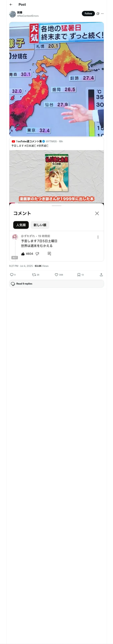The height and width of the screenshot is (644, 113).
Task: Click the Read 9 replies button
Action: pos(56,284)
